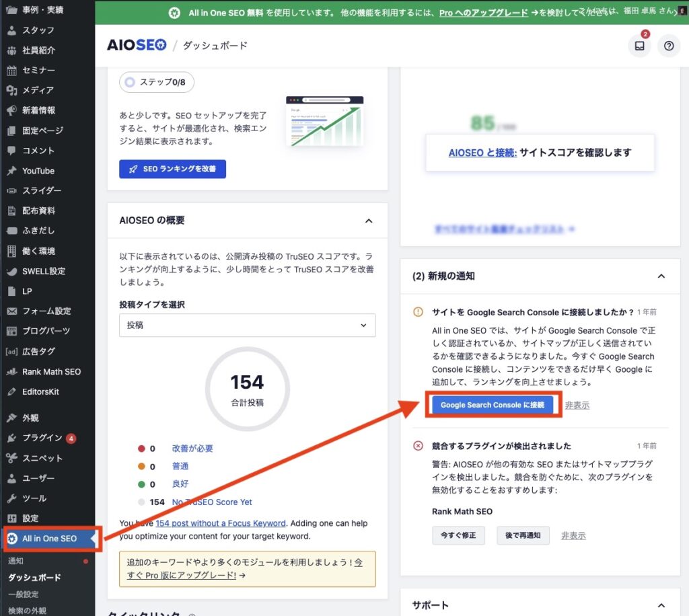
Task: Open the 投稿 post type dropdown
Action: (x=247, y=325)
